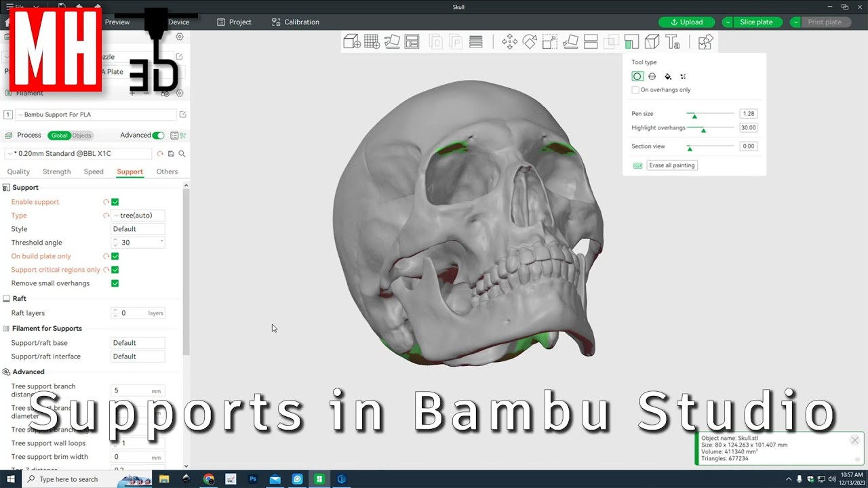Save the process preset disk icon

(171, 154)
